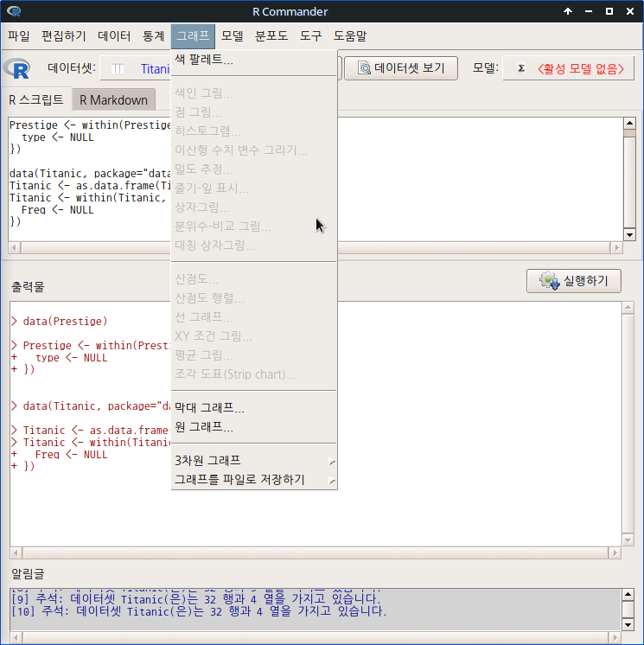This screenshot has width=644, height=645.
Task: Click script pane scroll-up arrow
Action: point(629,123)
